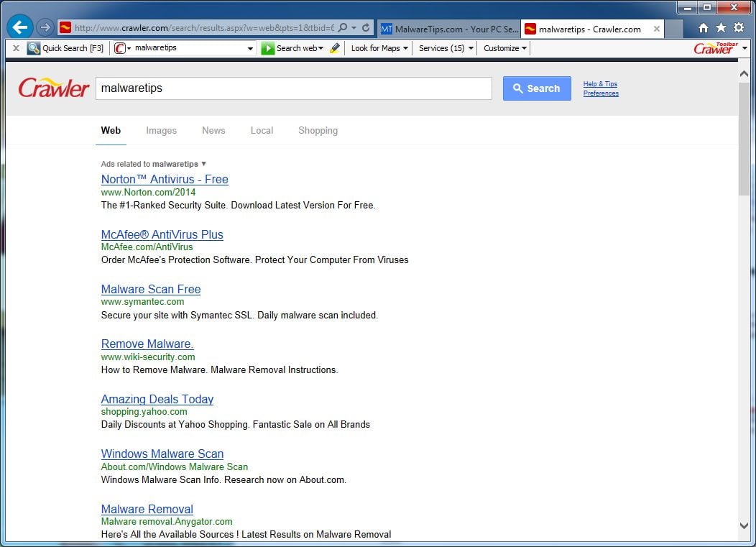Click the Crawler logo on the page

click(x=53, y=88)
